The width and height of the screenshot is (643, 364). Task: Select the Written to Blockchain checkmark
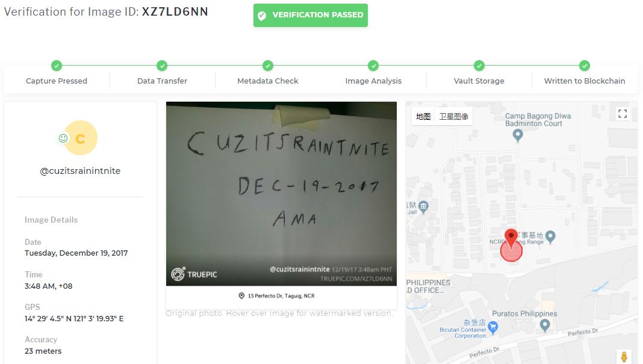585,66
